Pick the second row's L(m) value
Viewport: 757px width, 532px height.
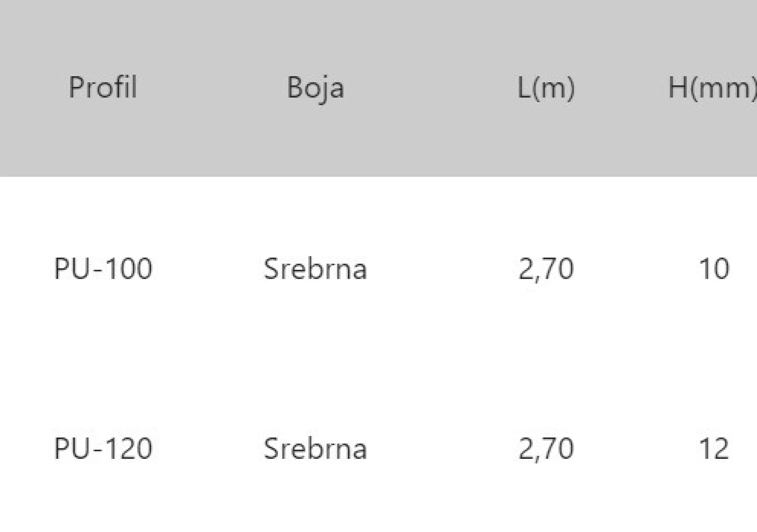[546, 449]
